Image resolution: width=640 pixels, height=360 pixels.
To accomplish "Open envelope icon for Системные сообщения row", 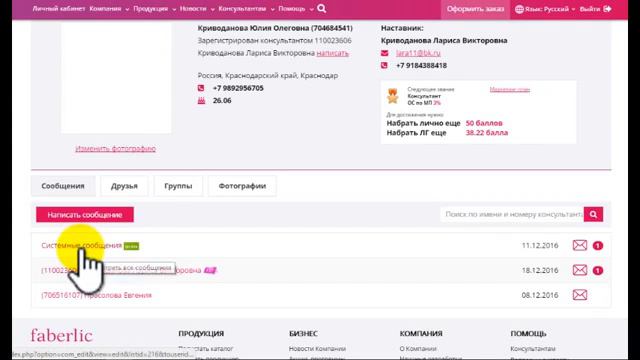I will tap(580, 245).
